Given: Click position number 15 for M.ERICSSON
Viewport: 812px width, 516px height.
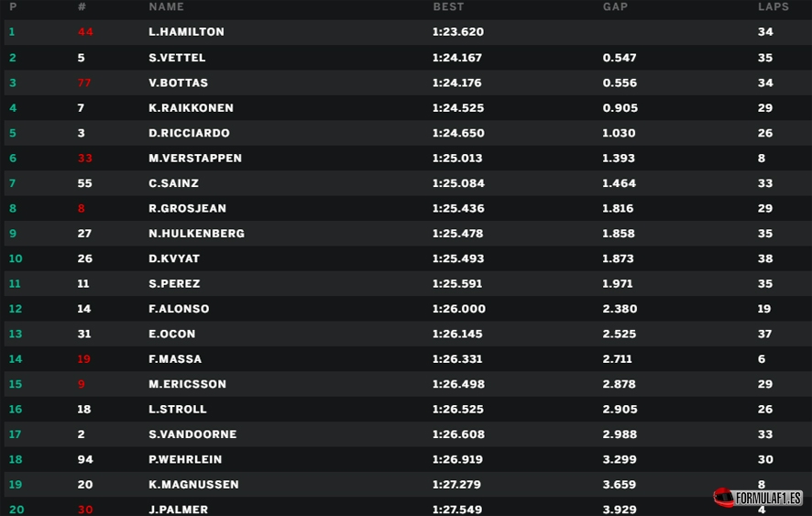Looking at the screenshot, I should pyautogui.click(x=16, y=384).
